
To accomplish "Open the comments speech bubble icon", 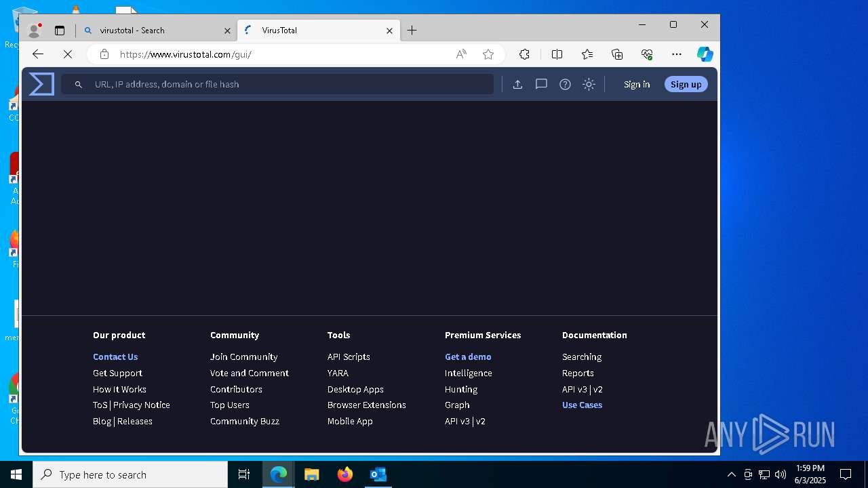I will click(541, 85).
